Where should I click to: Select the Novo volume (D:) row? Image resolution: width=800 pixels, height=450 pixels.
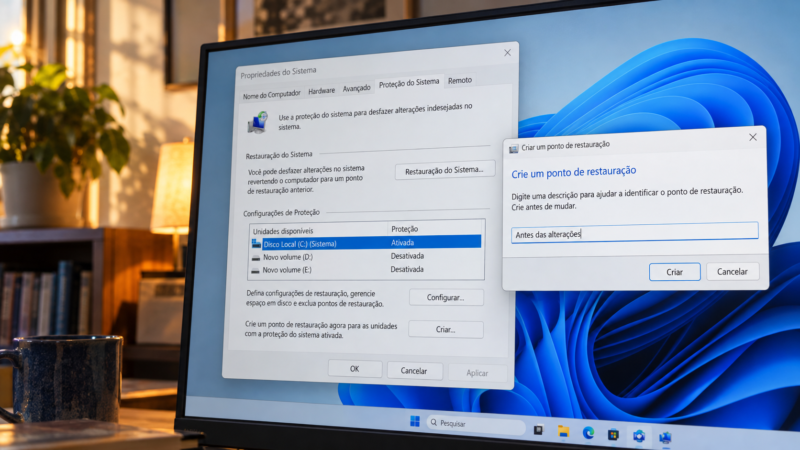click(x=366, y=256)
